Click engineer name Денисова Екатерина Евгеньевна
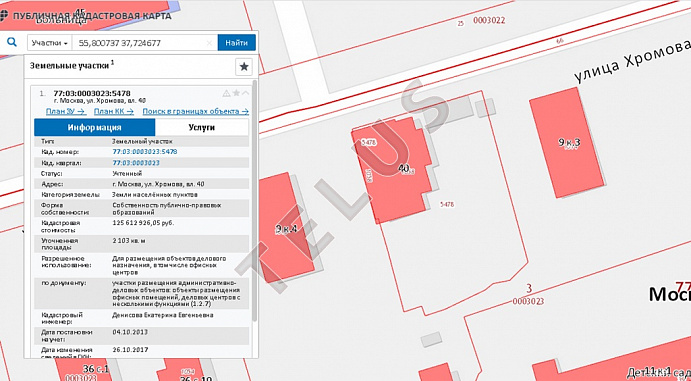The image size is (691, 381). pos(163,315)
